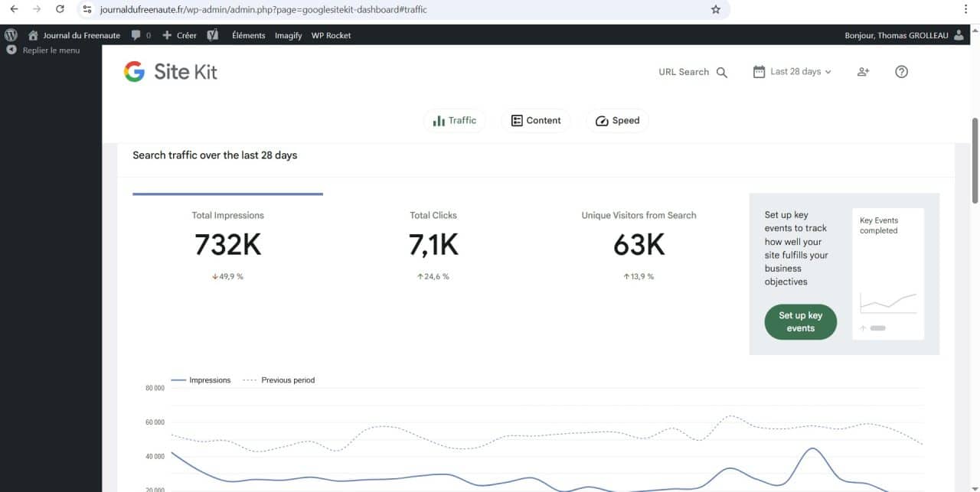Open the Last 28 days date range

coord(792,72)
